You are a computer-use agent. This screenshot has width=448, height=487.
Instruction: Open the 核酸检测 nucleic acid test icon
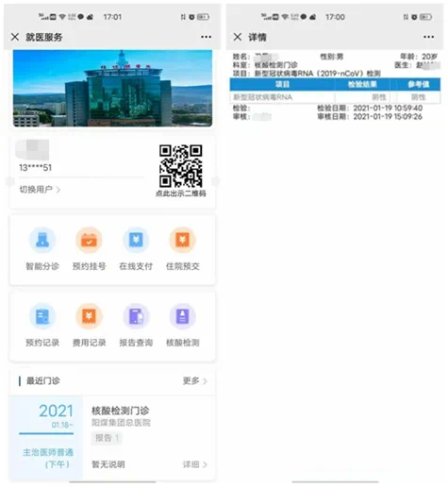183,316
